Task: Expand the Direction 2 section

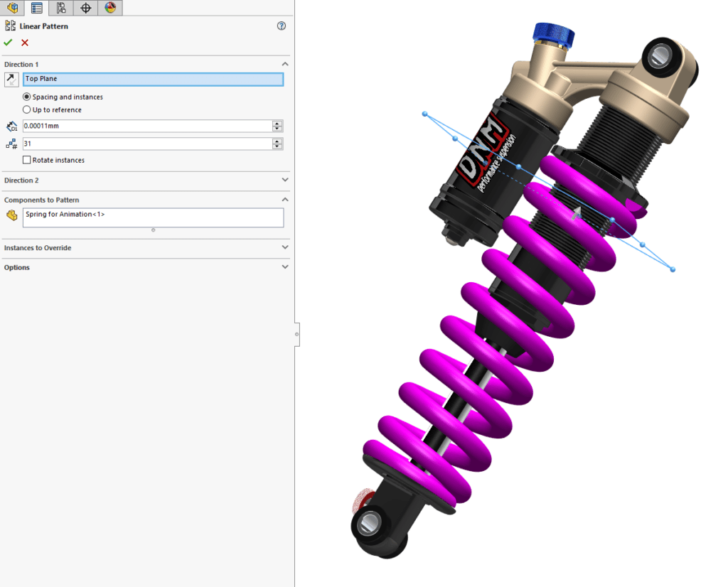Action: 285,180
